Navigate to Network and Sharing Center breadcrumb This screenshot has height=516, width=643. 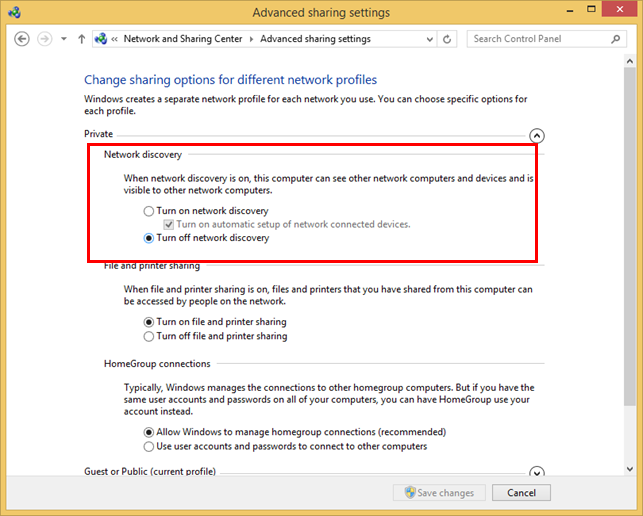pos(183,39)
